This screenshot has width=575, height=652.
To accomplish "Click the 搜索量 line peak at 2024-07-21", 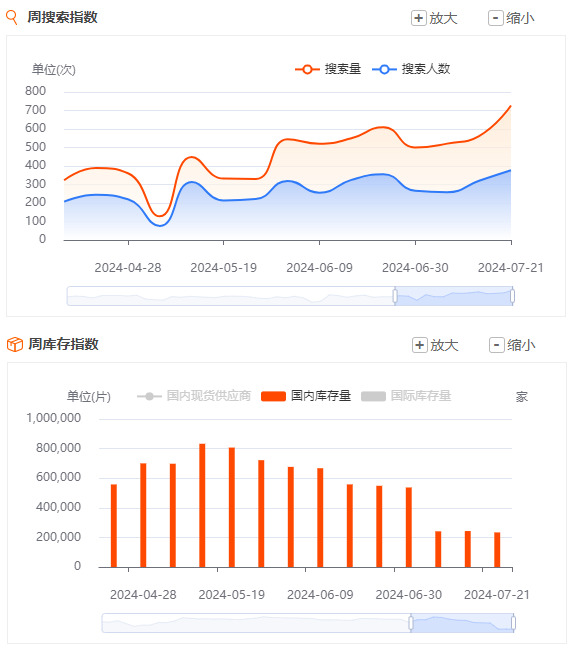I will (x=510, y=106).
